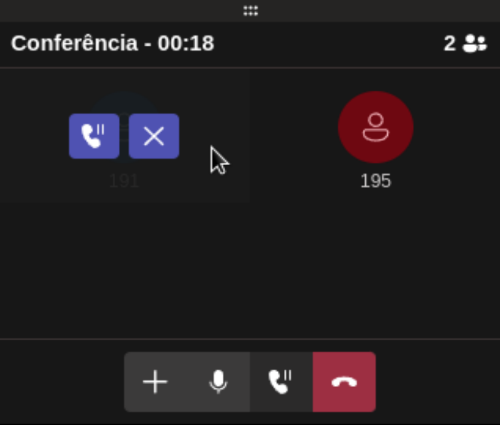Screen dimensions: 500x425
Task: Open the participants list people icon
Action: (475, 44)
